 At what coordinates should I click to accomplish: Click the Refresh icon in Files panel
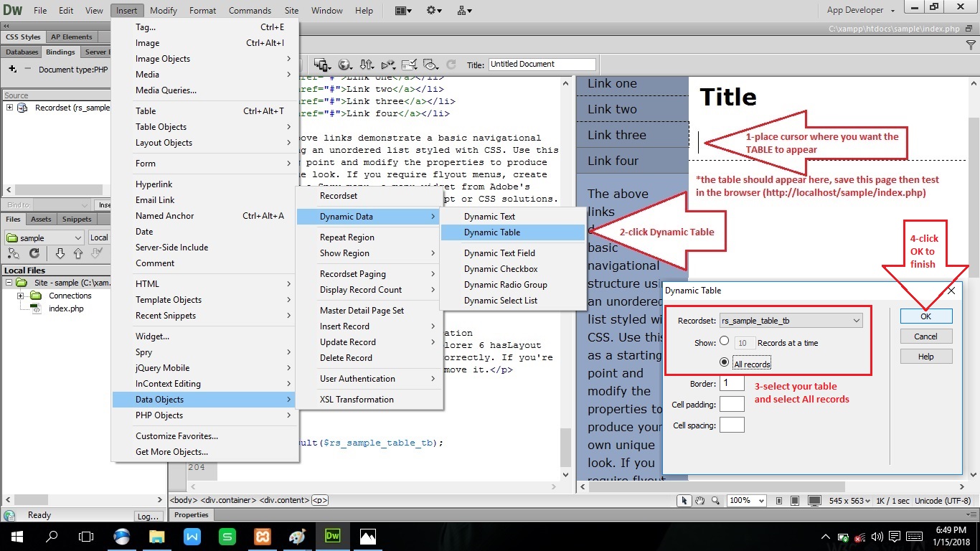pos(34,253)
